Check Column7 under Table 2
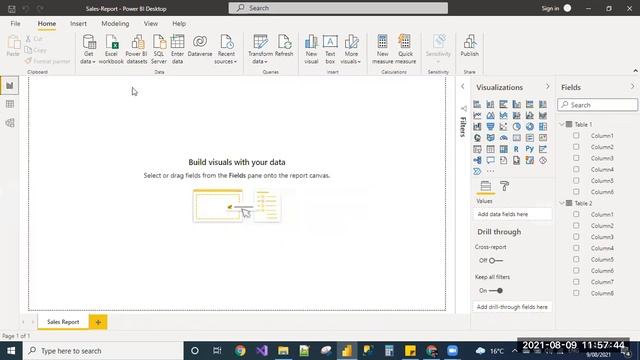Screen dimensions: 640x360 tap(576, 282)
